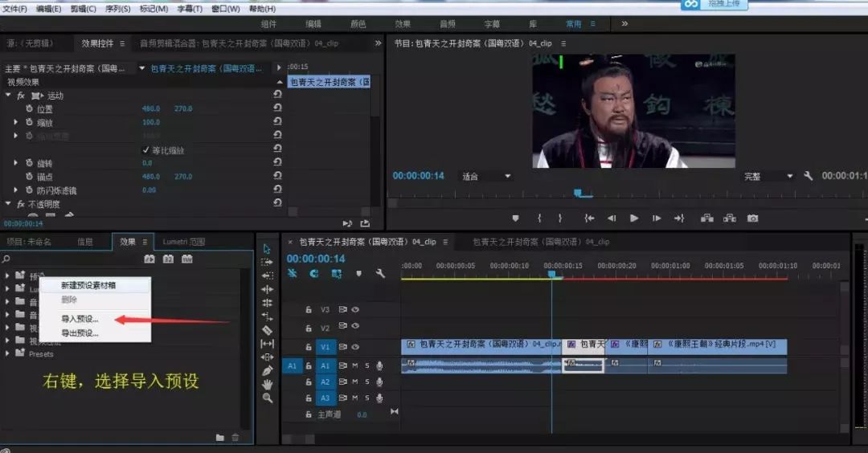
Task: Switch to the 颜色 workspace
Action: [x=358, y=24]
